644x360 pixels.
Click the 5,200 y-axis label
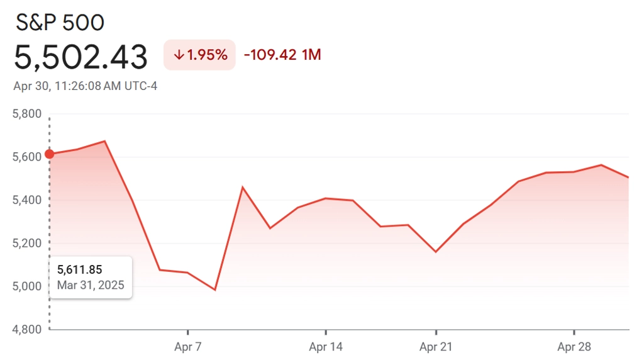click(x=27, y=244)
